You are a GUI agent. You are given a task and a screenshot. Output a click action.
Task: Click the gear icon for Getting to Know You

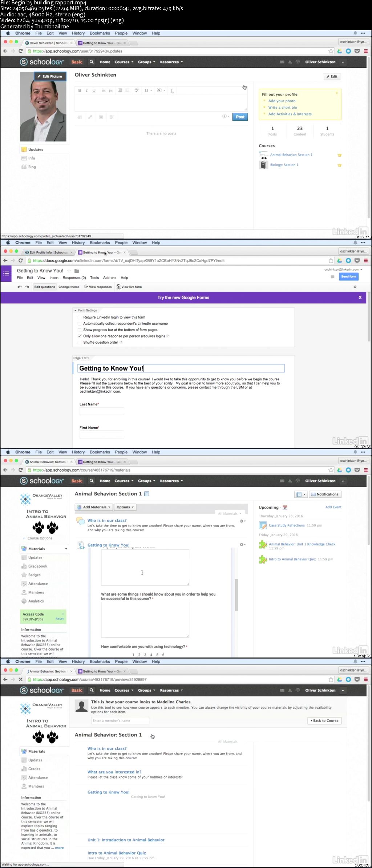click(x=243, y=544)
